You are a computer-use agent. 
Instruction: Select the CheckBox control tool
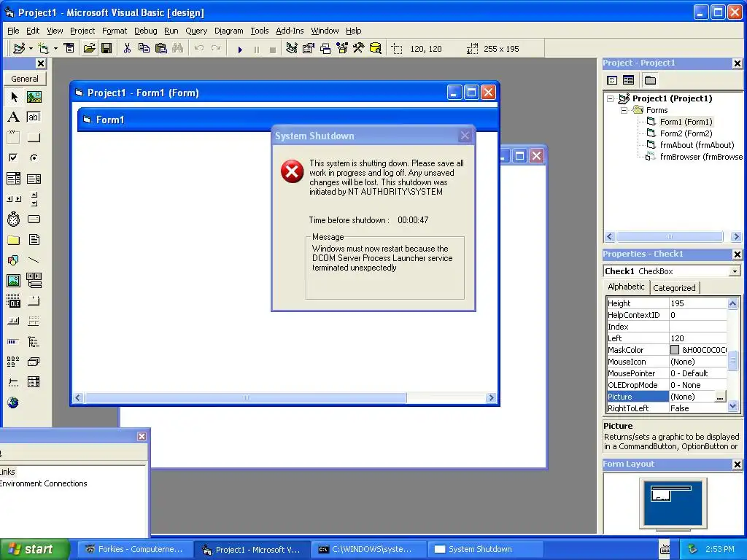14,157
